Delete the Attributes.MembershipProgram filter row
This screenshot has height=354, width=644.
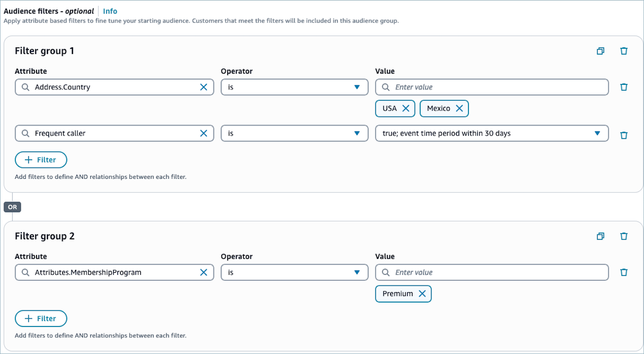point(624,272)
